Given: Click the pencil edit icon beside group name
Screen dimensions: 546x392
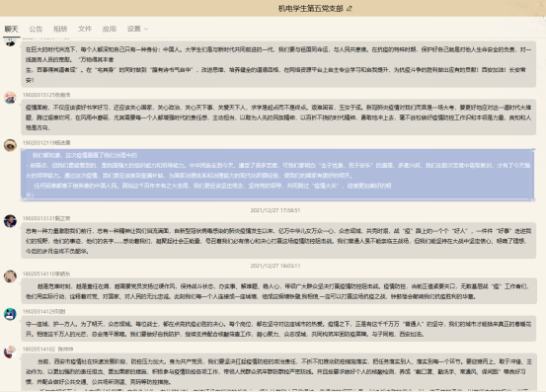Looking at the screenshot, I should [x=350, y=8].
